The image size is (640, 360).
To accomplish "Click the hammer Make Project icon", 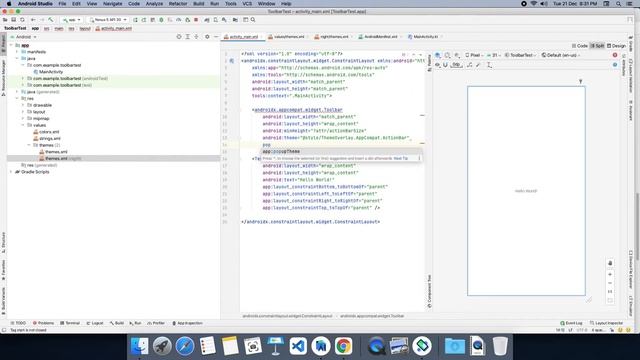I will tap(51, 20).
